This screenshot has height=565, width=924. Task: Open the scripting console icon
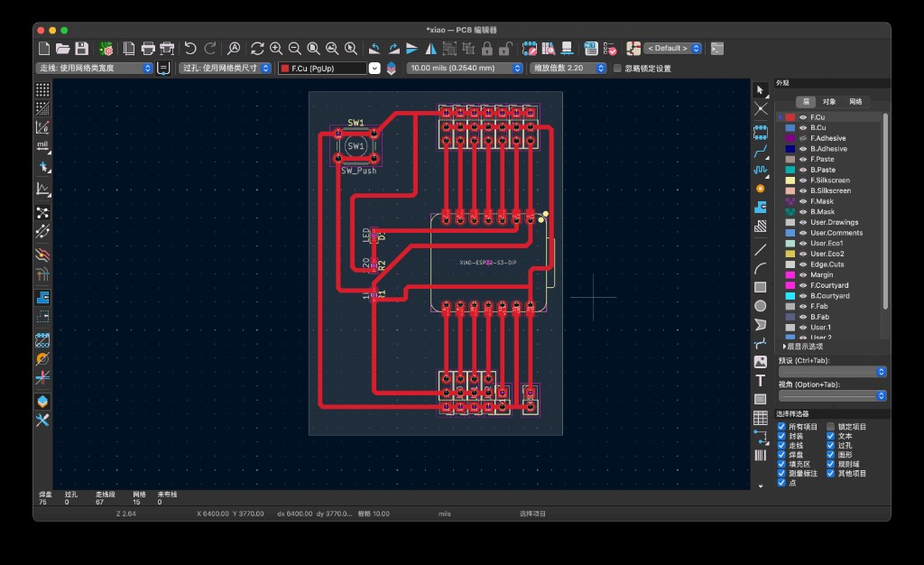pyautogui.click(x=716, y=49)
